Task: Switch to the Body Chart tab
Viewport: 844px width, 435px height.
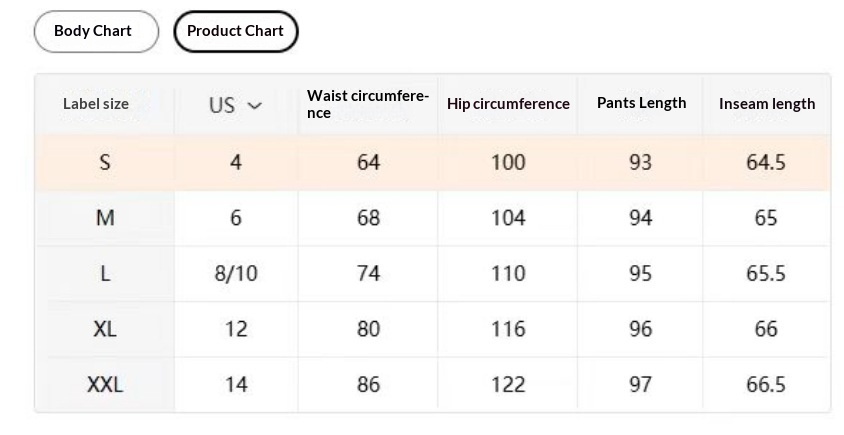Action: [x=93, y=31]
